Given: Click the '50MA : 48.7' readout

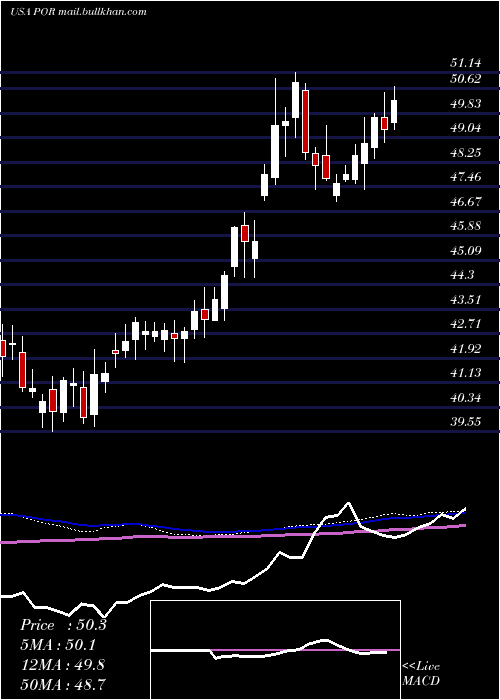Looking at the screenshot, I should point(63,685).
